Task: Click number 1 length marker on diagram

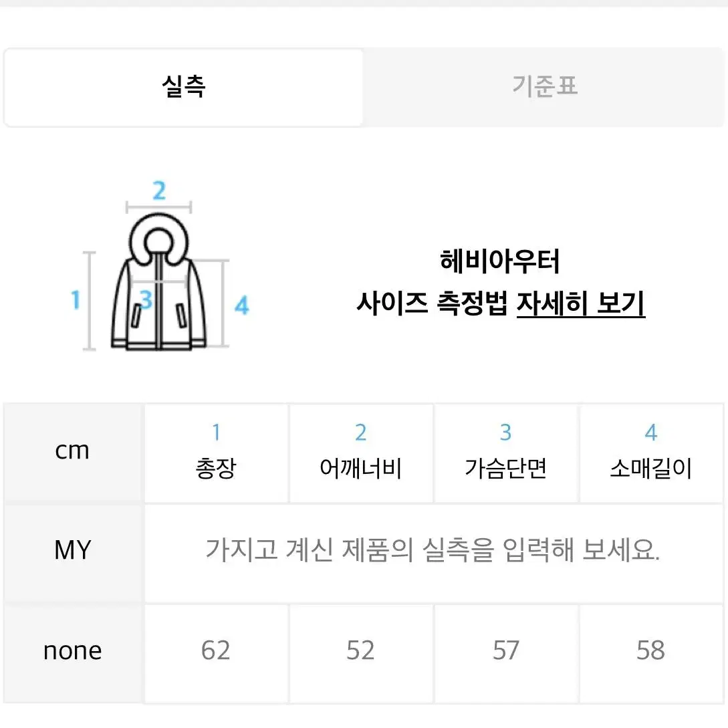Action: tap(76, 300)
